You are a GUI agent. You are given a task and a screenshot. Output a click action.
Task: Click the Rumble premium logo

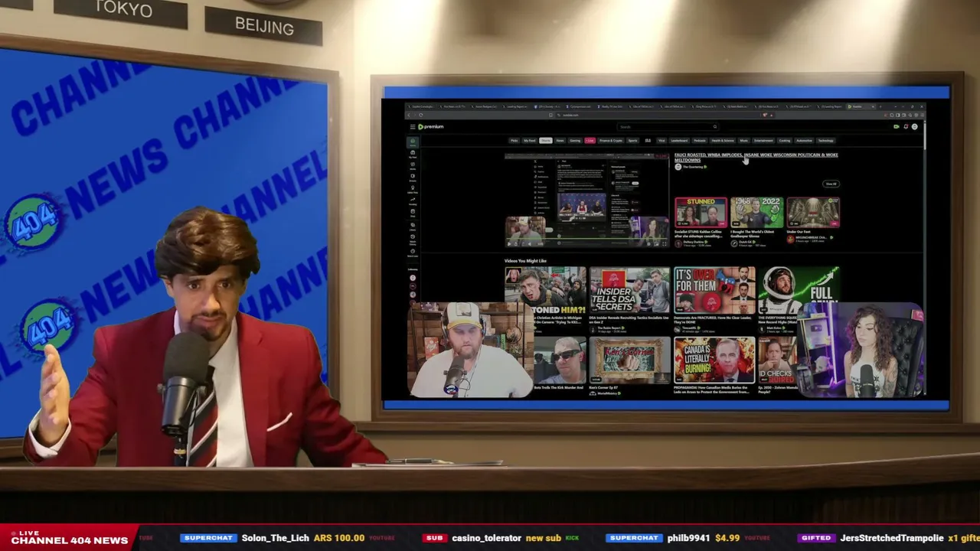click(x=431, y=127)
